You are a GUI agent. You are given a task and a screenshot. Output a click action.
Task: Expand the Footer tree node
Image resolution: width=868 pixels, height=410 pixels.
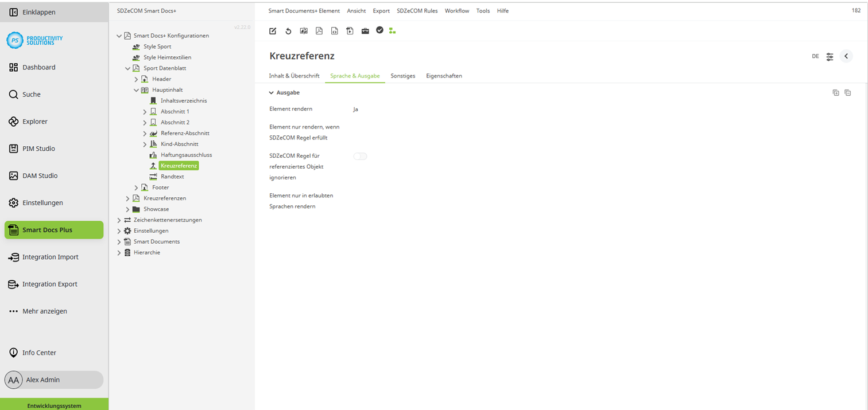coord(136,188)
